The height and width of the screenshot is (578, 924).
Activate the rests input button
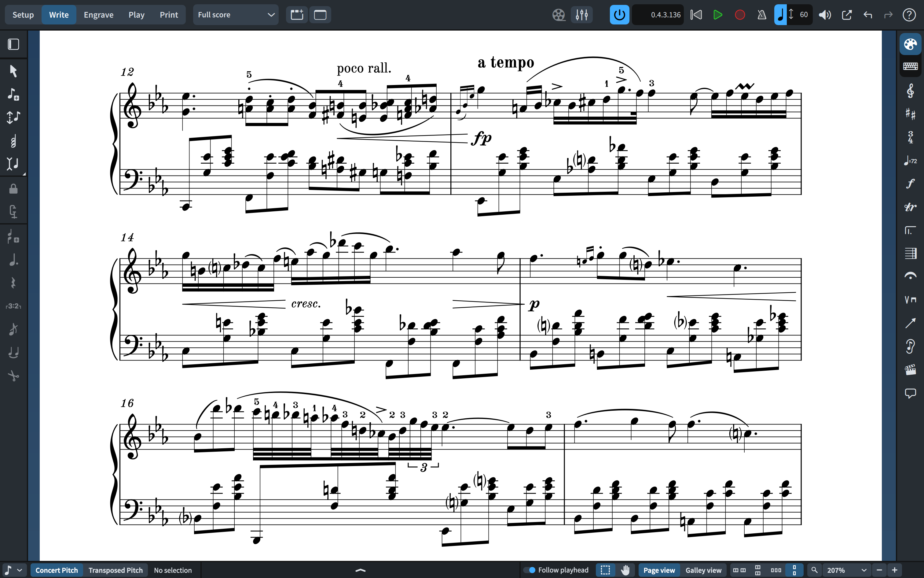click(13, 283)
